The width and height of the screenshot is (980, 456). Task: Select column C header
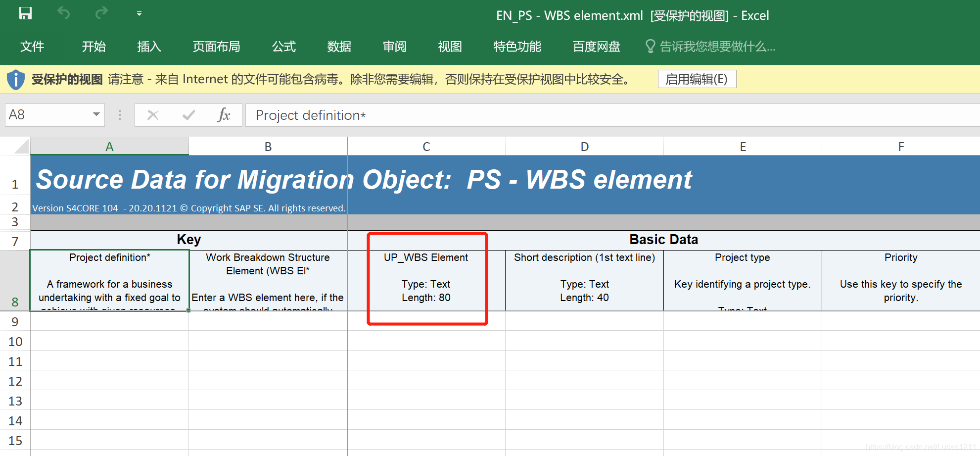426,147
